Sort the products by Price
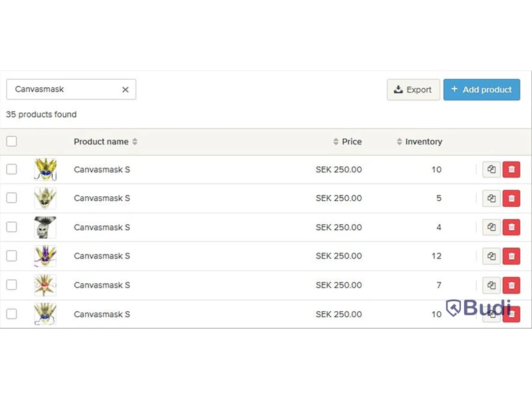The width and height of the screenshot is (532, 399). coord(347,142)
